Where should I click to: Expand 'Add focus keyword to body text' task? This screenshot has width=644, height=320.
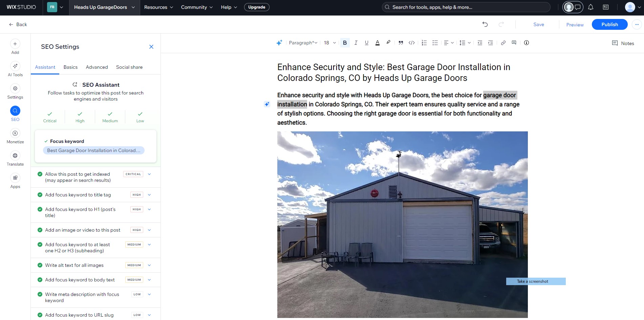click(x=149, y=280)
